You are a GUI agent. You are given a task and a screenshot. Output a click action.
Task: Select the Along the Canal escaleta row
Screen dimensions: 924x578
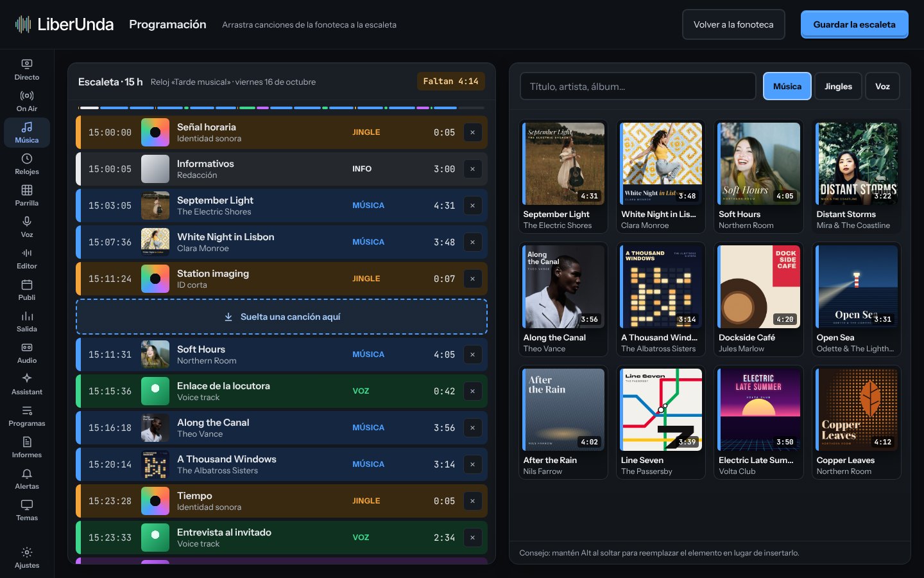pos(282,428)
